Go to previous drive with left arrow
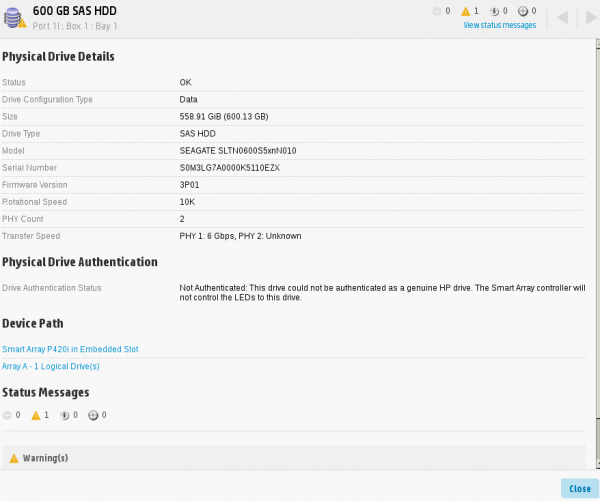This screenshot has height=501, width=600. (x=562, y=18)
